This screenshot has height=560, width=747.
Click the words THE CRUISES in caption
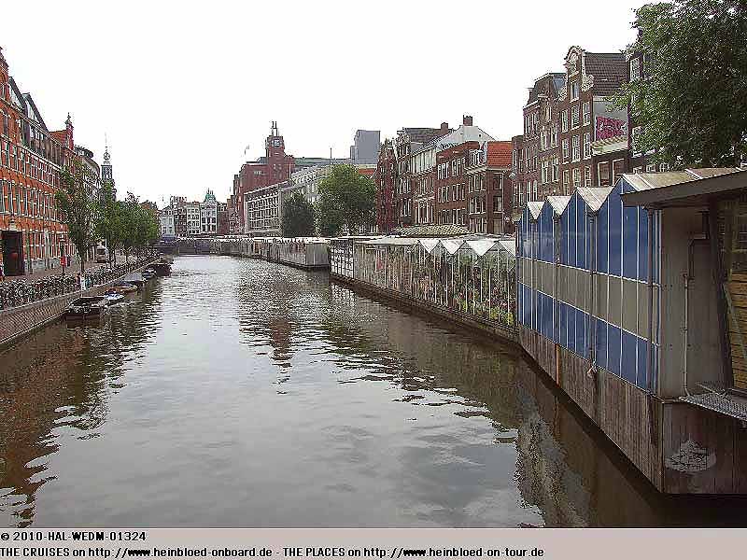click(35, 553)
